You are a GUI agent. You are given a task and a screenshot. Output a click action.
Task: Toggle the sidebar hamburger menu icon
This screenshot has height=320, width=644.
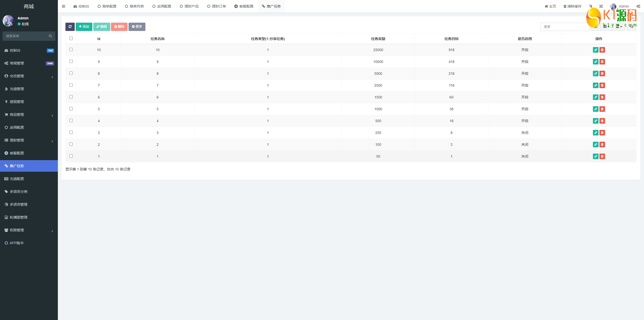click(63, 6)
